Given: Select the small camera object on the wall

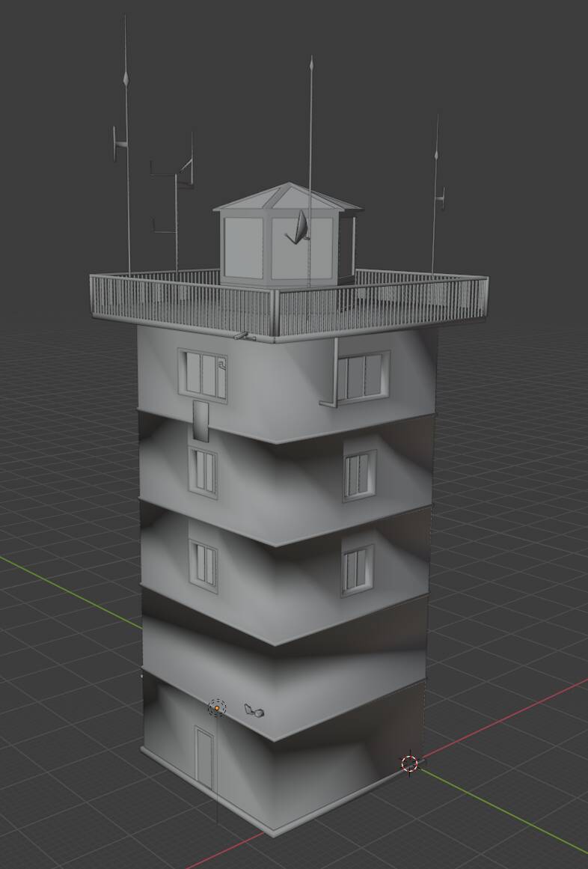Looking at the screenshot, I should (x=254, y=710).
